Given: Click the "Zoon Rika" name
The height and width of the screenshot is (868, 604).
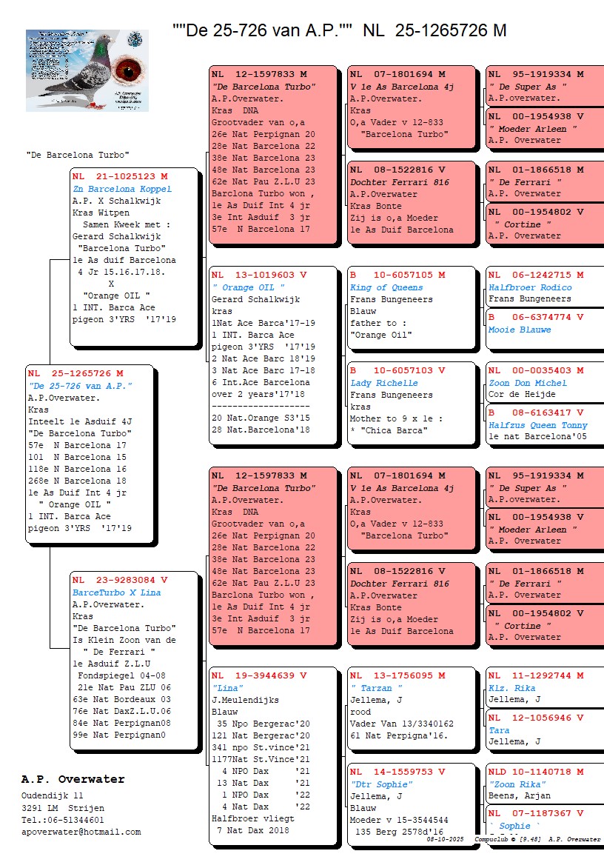Looking at the screenshot, I should coord(517,784).
